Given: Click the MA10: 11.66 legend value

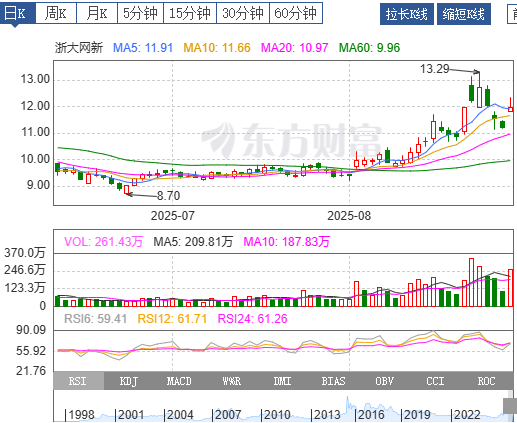Looking at the screenshot, I should click(217, 48).
